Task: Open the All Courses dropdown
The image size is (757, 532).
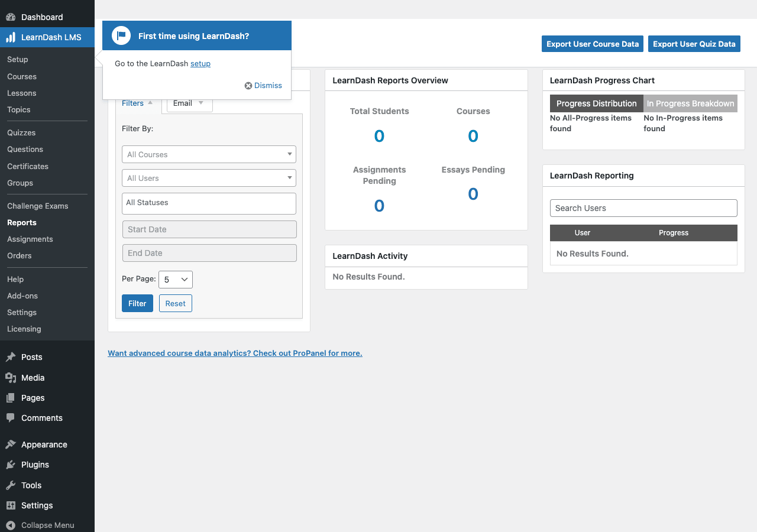Action: (x=209, y=154)
